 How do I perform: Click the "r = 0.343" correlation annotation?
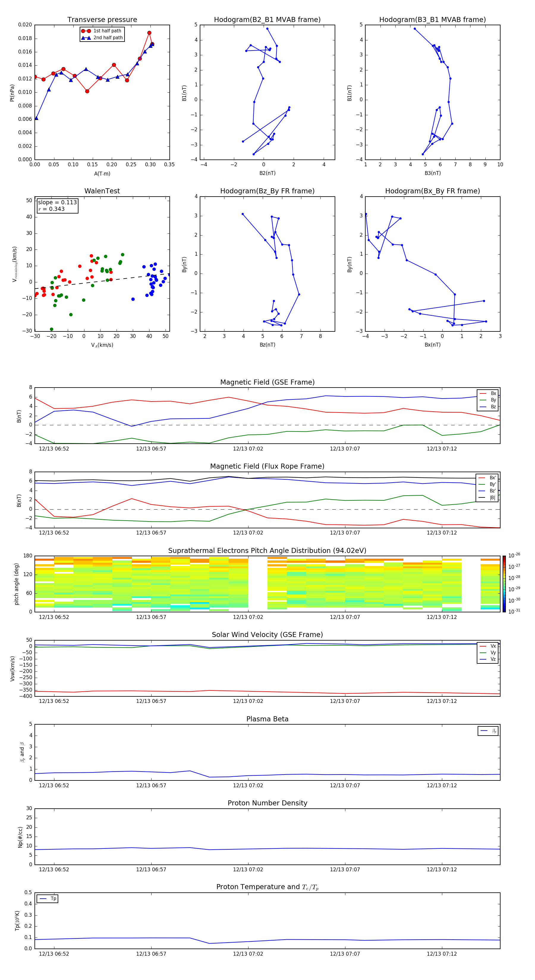51,209
